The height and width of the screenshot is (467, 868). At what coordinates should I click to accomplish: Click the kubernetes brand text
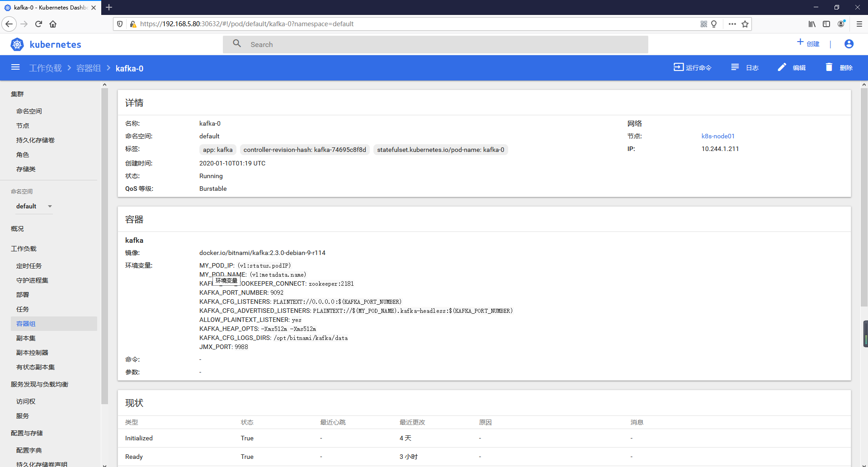click(55, 44)
